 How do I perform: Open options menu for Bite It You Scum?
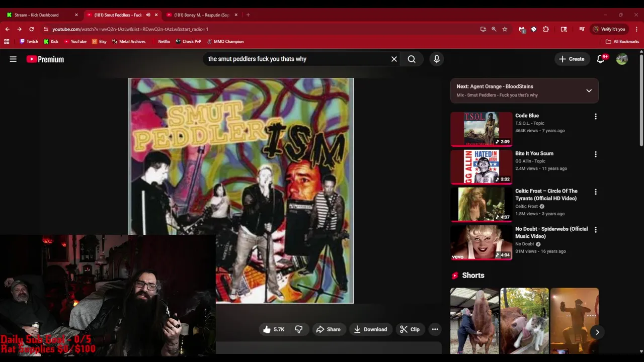point(596,154)
